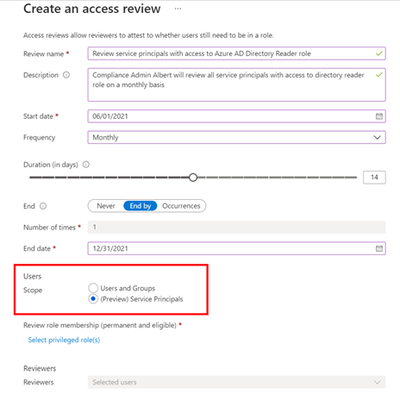Expand the Frequency dropdown

pos(237,137)
